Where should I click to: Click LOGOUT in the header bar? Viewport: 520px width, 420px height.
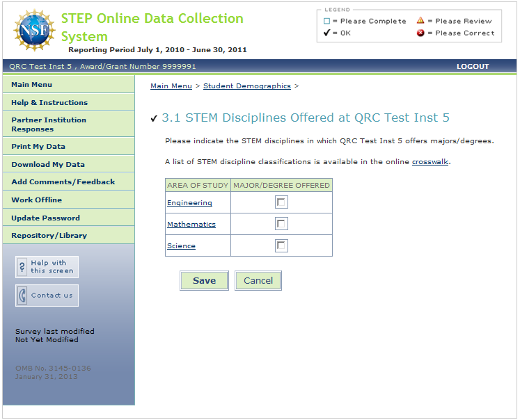coord(473,67)
